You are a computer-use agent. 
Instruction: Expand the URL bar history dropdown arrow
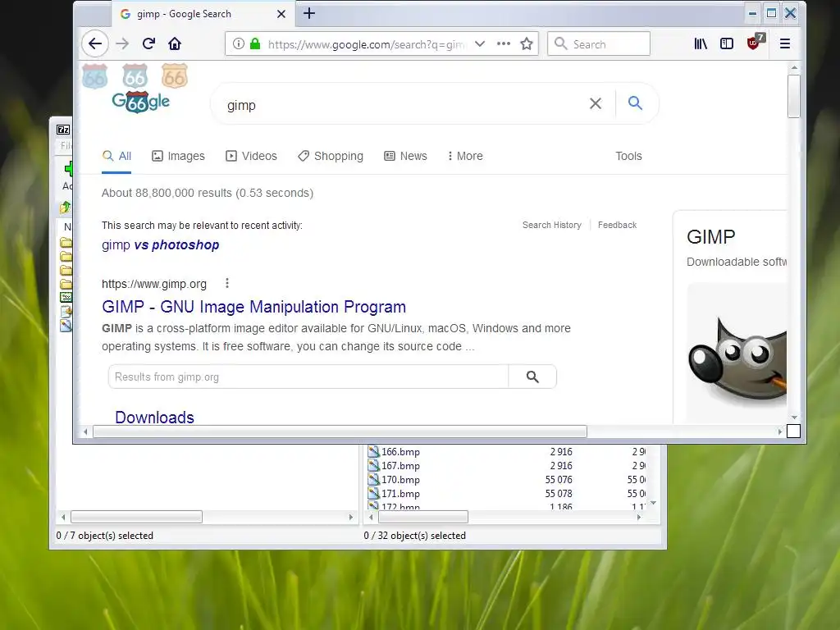pos(480,44)
